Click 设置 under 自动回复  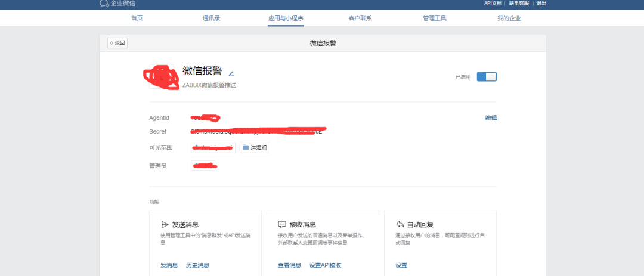pyautogui.click(x=401, y=265)
